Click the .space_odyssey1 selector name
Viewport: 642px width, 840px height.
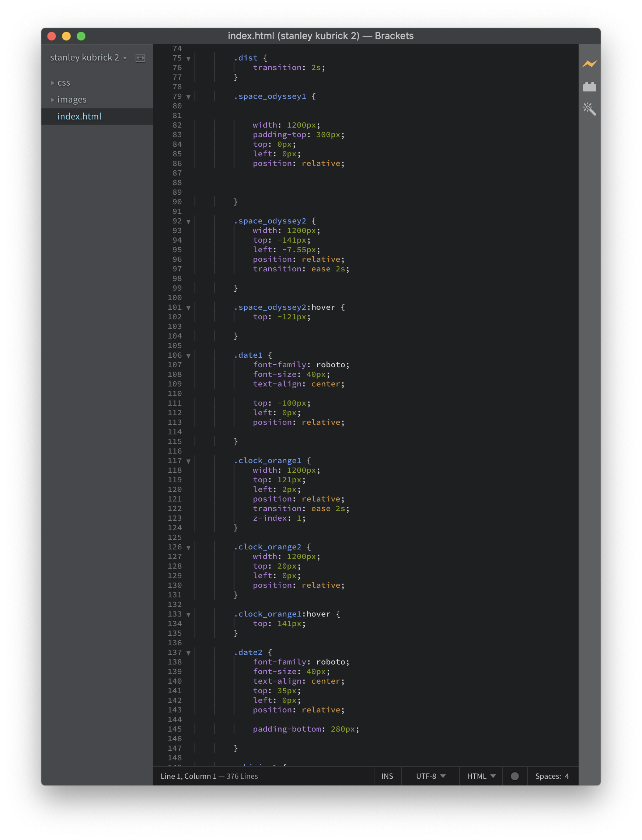(270, 96)
